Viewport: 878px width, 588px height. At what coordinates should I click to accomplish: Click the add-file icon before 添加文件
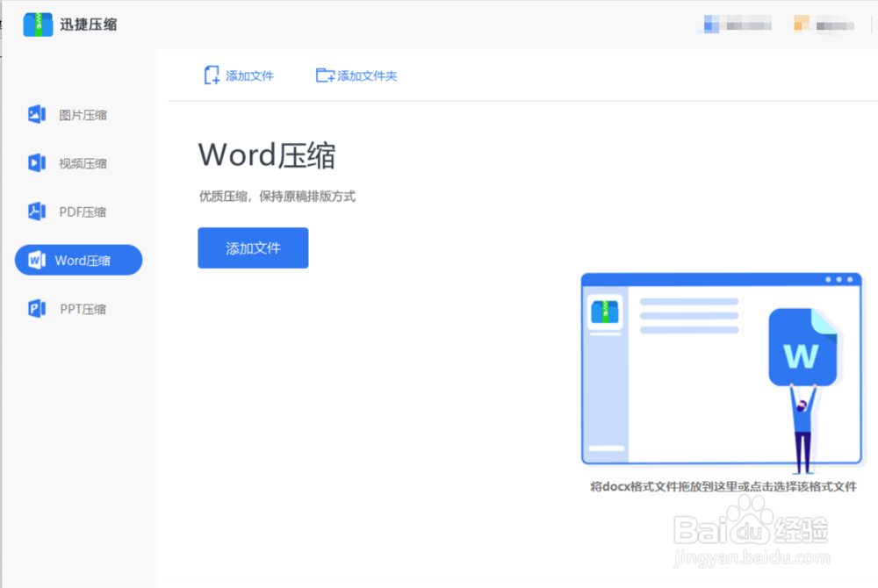point(210,75)
